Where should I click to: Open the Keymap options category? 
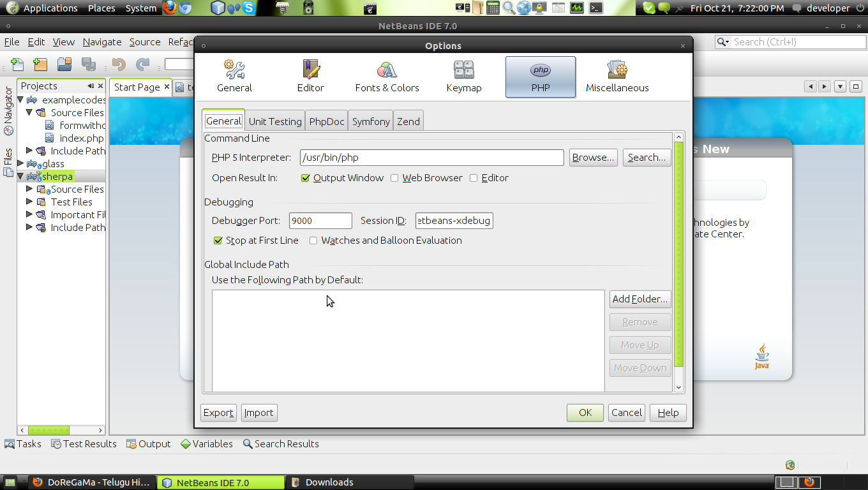(464, 77)
